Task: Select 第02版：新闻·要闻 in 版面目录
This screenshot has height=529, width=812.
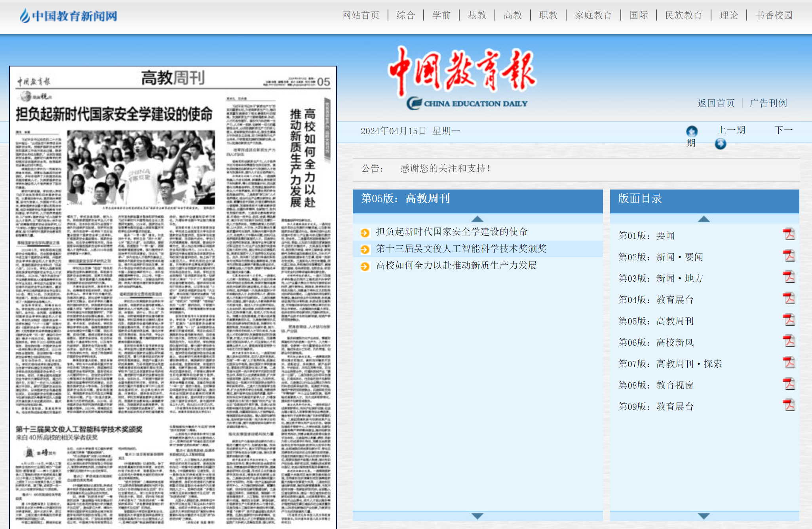Action: [x=661, y=257]
